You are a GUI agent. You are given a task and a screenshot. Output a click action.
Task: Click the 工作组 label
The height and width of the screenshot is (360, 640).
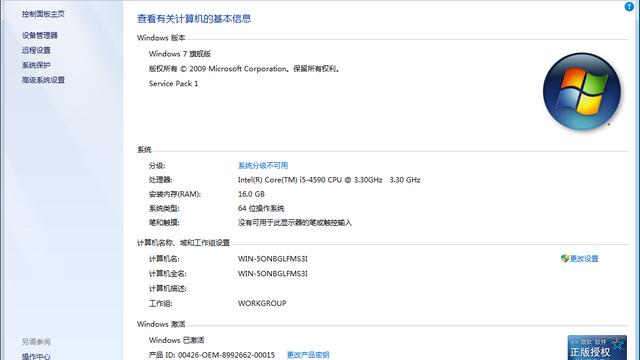160,303
